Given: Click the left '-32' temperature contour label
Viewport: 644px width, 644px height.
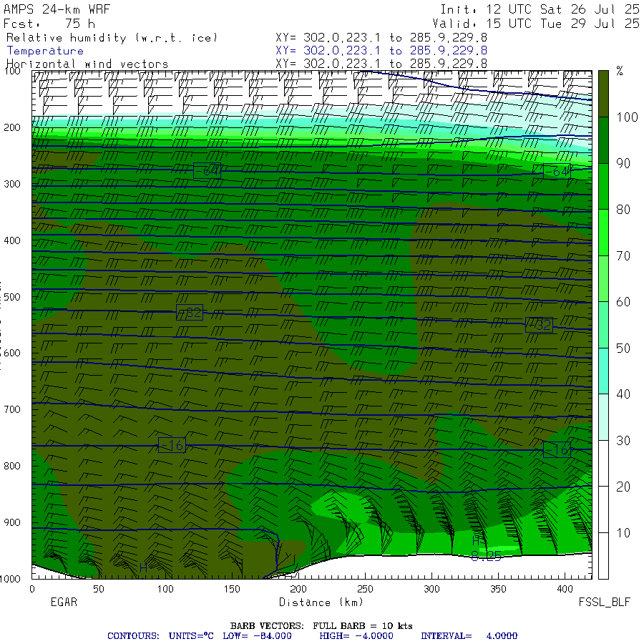Looking at the screenshot, I should tap(190, 313).
